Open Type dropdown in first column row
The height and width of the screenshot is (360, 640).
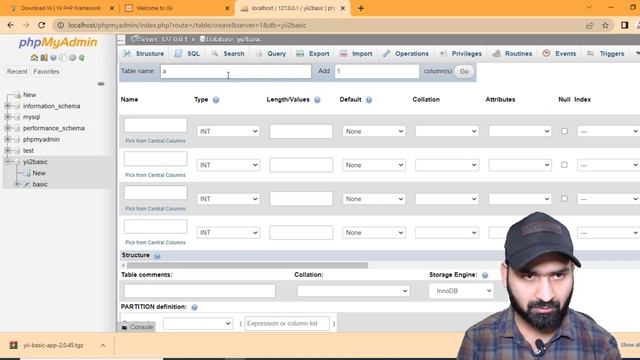(228, 131)
